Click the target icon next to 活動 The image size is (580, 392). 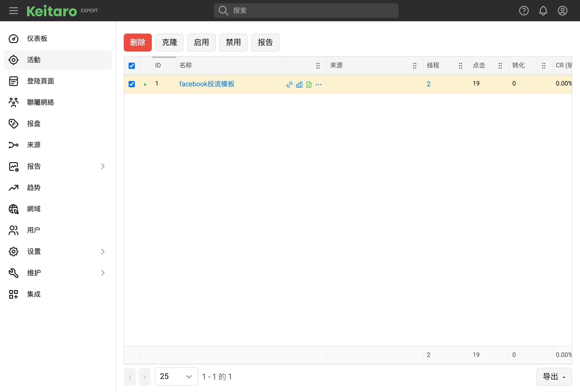pyautogui.click(x=14, y=60)
